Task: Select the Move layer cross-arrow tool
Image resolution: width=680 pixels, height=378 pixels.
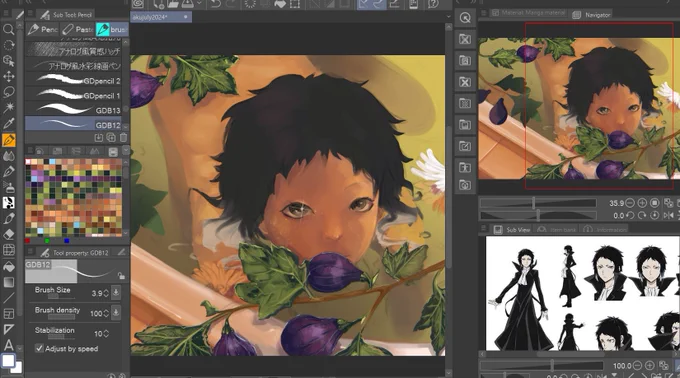Action: click(x=8, y=77)
